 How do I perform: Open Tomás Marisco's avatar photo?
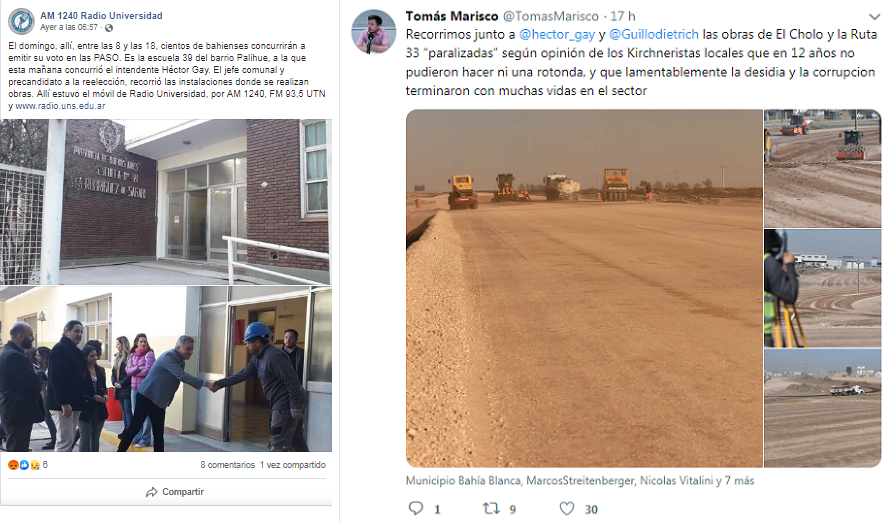pyautogui.click(x=374, y=31)
